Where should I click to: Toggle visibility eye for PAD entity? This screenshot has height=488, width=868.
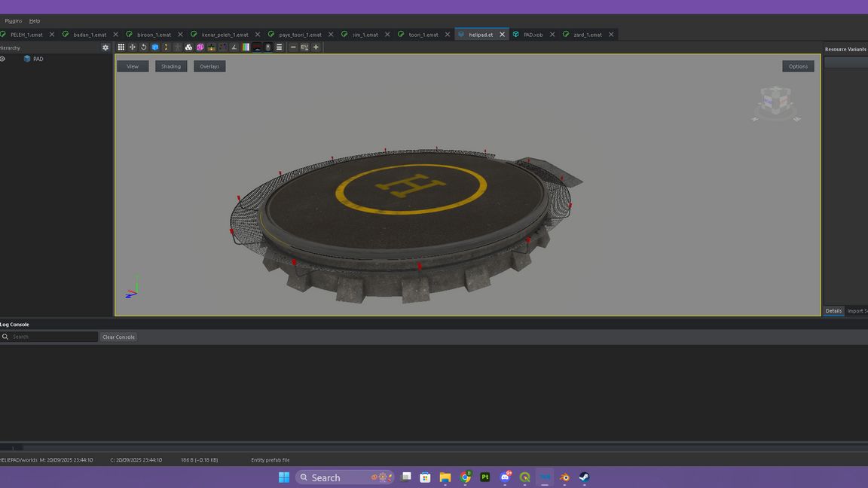(3, 59)
